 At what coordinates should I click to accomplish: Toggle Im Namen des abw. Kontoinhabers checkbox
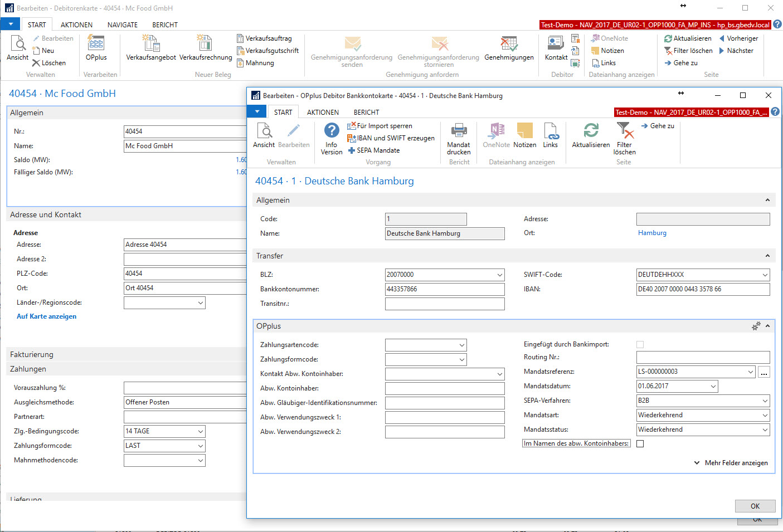coord(640,444)
